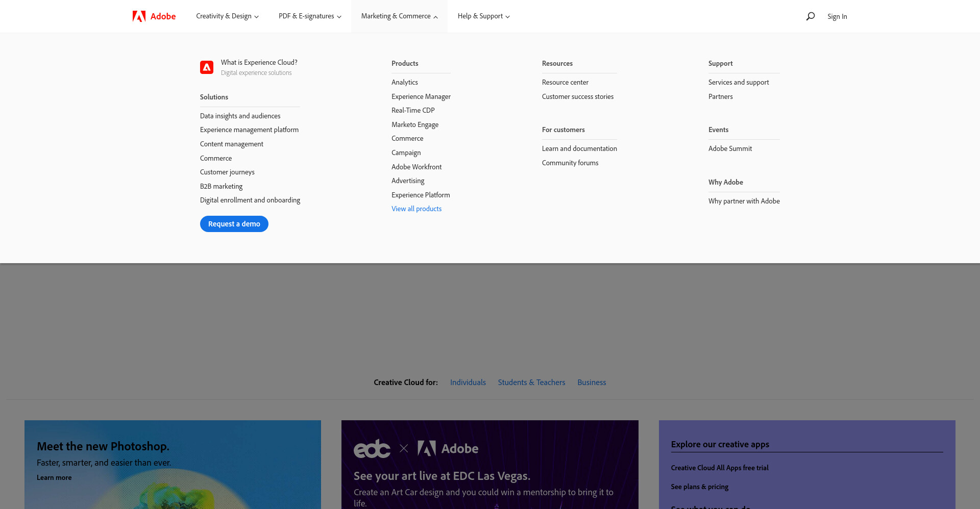Click Learn more on Photoshop card

pos(54,477)
